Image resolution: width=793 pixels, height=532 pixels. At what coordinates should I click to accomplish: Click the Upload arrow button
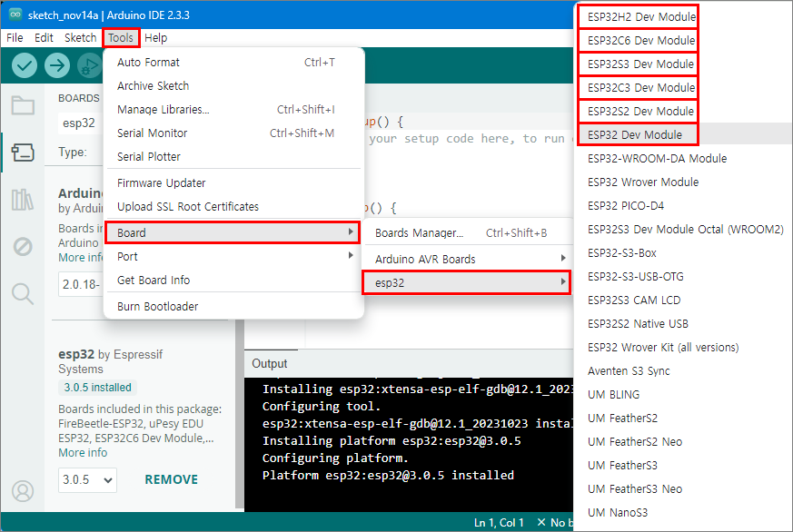56,65
